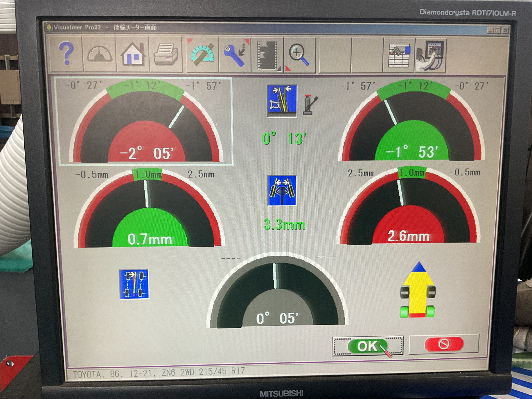Click the gauge meter toolbar icon
The image size is (532, 399).
click(99, 54)
